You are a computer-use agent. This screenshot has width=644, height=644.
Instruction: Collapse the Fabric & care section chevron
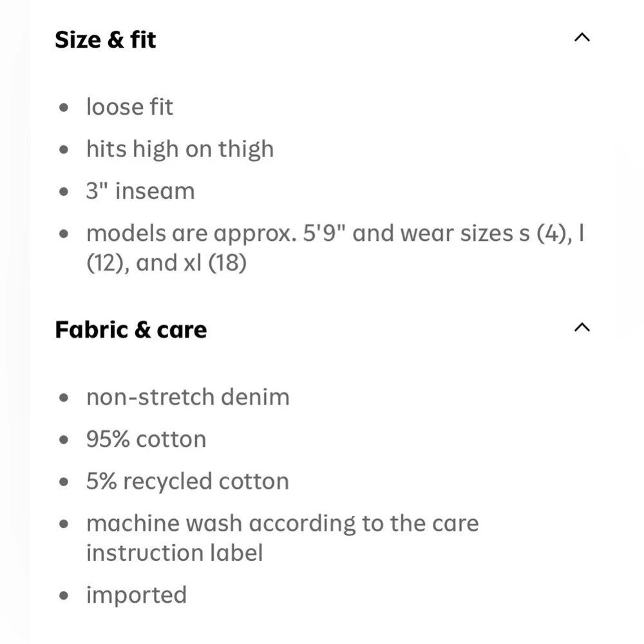(582, 327)
